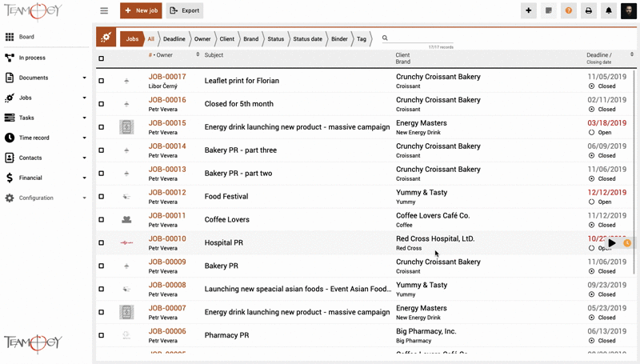Switch to the Brand view tab
This screenshot has height=364, width=640.
pos(251,39)
